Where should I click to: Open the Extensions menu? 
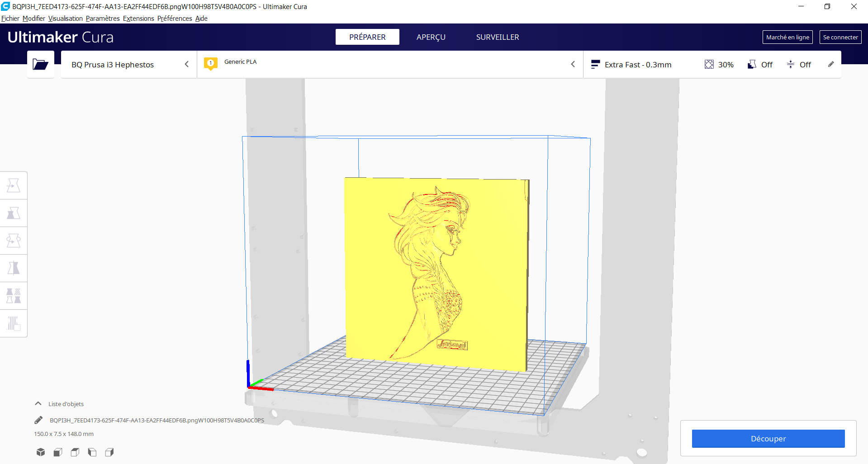(138, 19)
